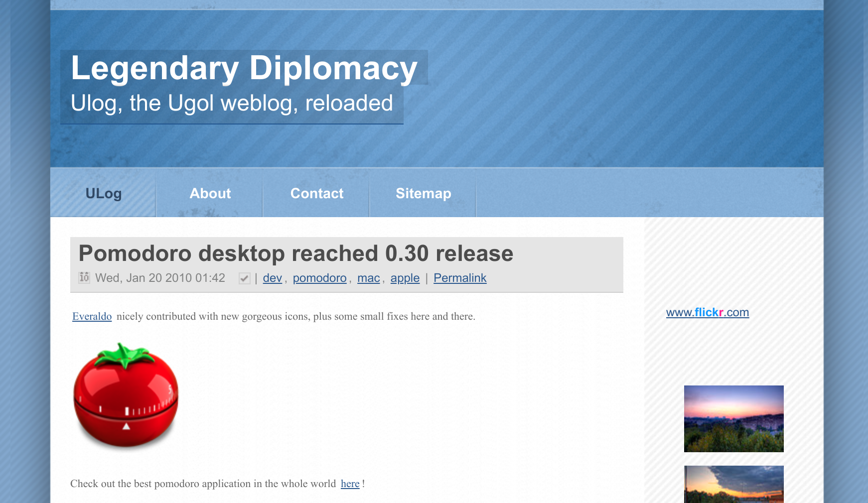The image size is (868, 503).
Task: Click the subtitle 'Ulog, the Ugol weblog, reloaded'
Action: (232, 103)
